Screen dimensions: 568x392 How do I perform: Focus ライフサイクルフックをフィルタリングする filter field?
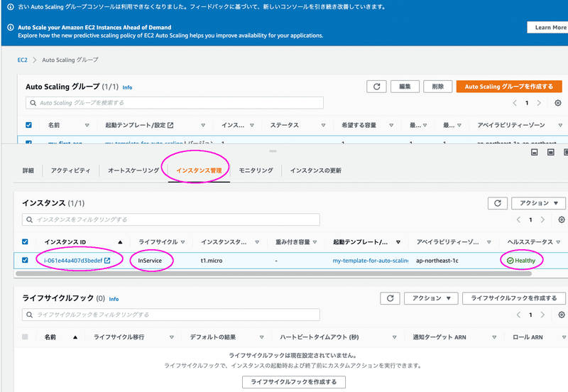pyautogui.click(x=171, y=315)
